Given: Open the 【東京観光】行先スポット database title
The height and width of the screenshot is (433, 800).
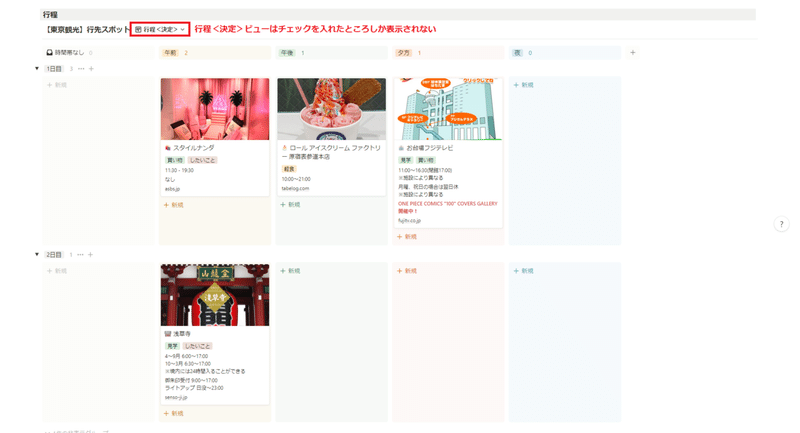Looking at the screenshot, I should pyautogui.click(x=87, y=30).
